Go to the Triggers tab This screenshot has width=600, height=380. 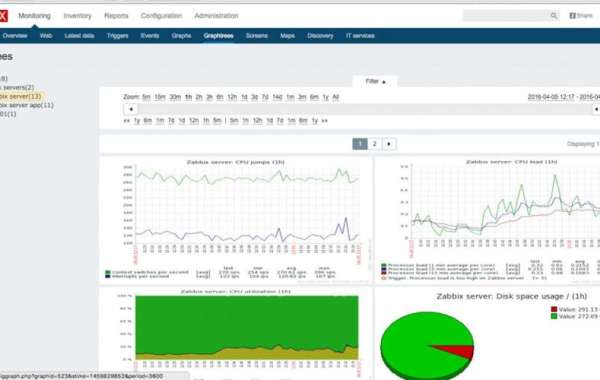tap(117, 36)
